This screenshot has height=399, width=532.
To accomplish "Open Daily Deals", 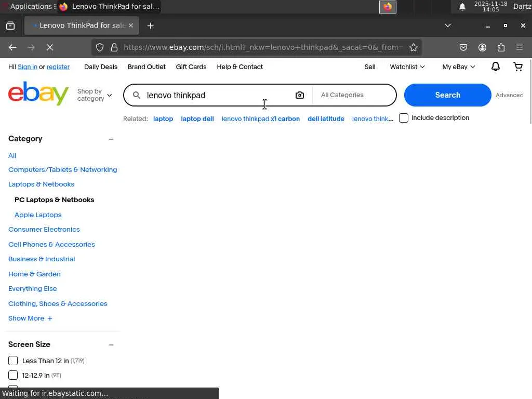I will [101, 67].
